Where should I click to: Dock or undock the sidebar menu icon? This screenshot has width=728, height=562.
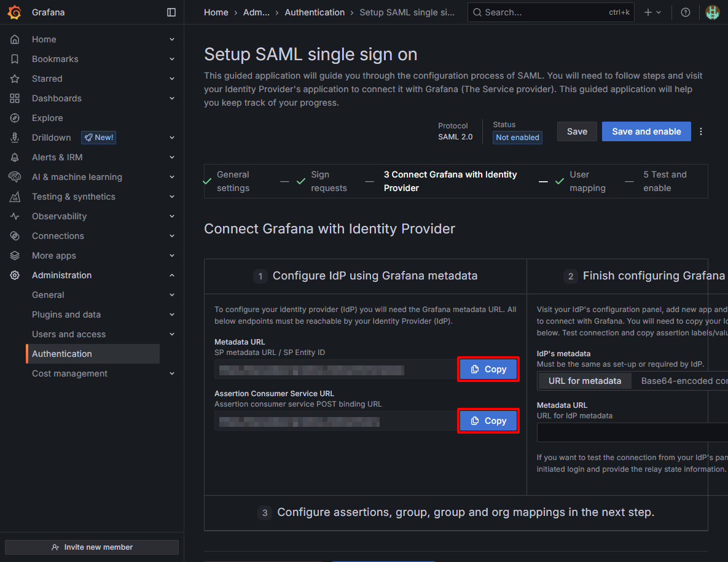point(171,12)
